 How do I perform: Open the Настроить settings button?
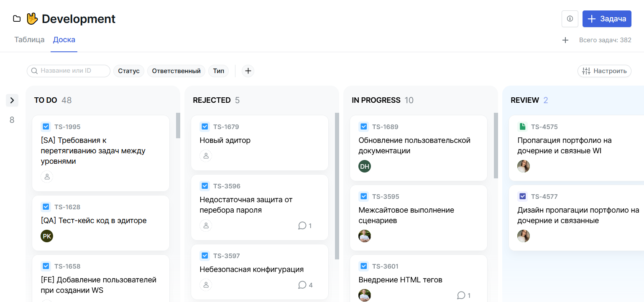pos(604,71)
